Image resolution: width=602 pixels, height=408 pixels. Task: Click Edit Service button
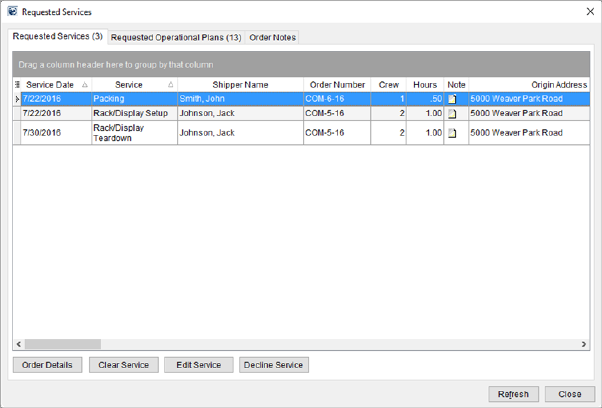pyautogui.click(x=198, y=365)
